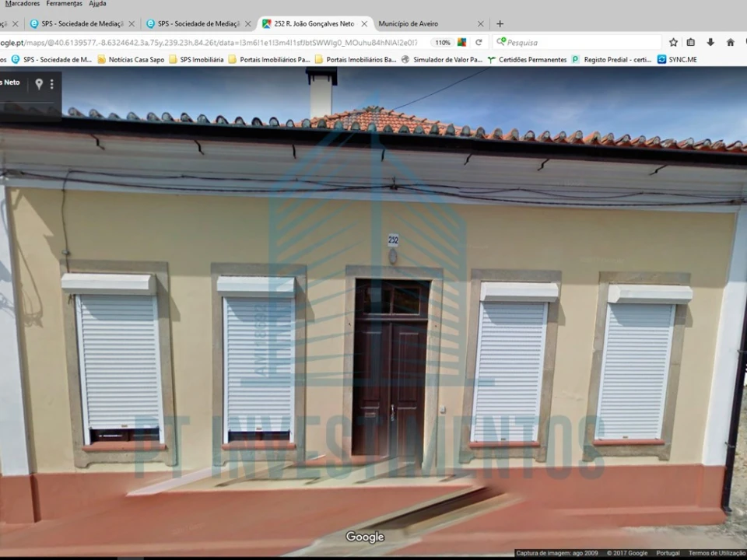Open the Marcadores menu
This screenshot has height=560, width=747.
[x=23, y=3]
